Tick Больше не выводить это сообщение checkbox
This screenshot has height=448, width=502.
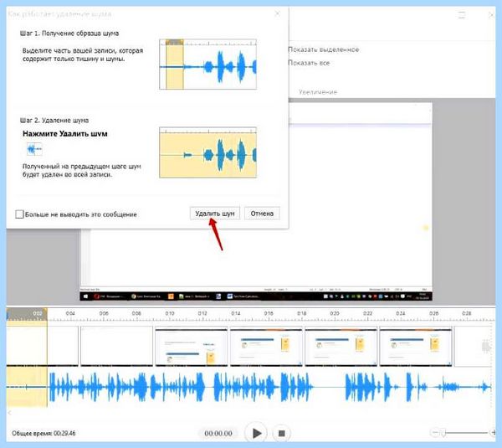point(19,214)
